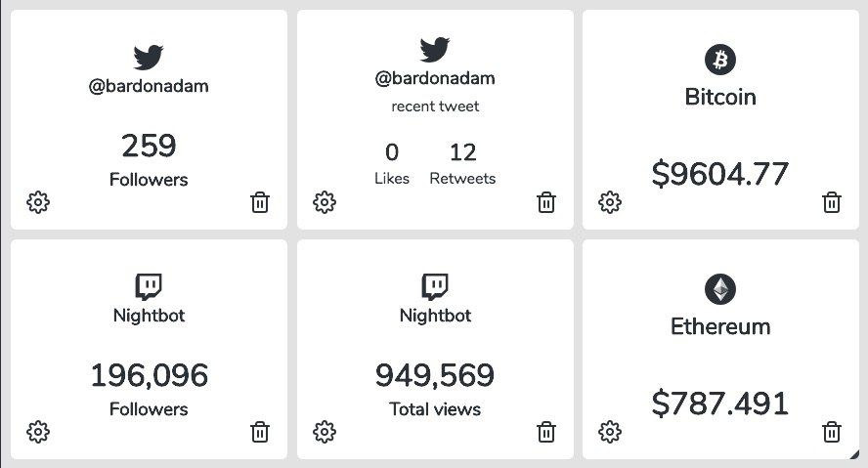Open settings for the recent tweet card
The height and width of the screenshot is (468, 868).
click(x=325, y=202)
